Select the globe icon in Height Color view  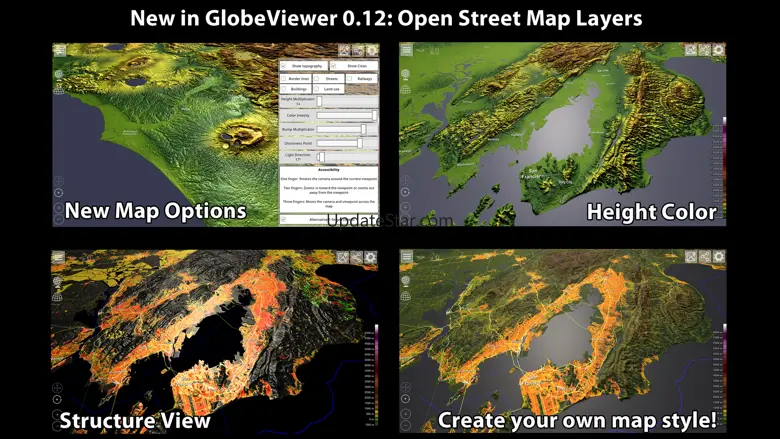coord(406,74)
